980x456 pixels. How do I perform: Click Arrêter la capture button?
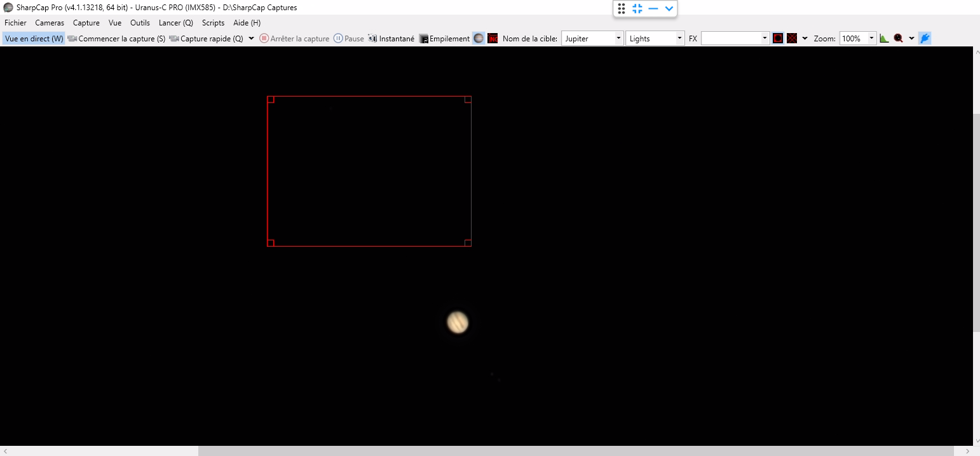pyautogui.click(x=294, y=38)
